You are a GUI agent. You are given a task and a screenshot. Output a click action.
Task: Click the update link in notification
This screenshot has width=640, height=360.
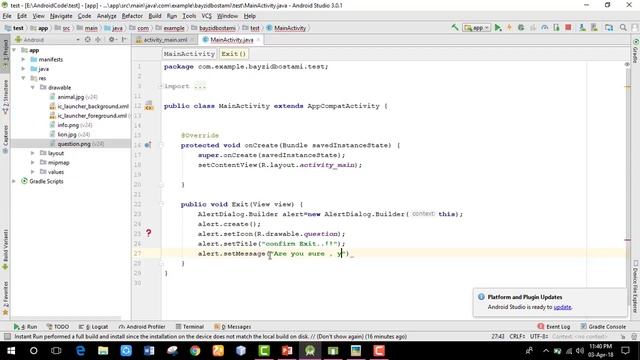[562, 307]
